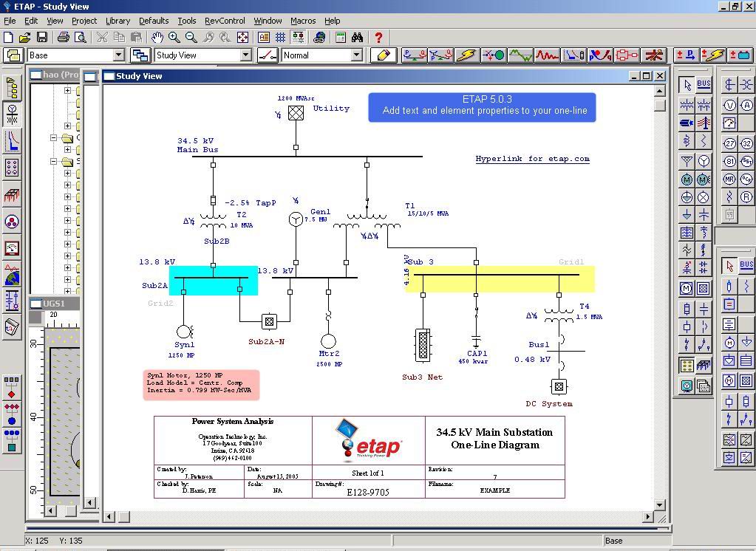This screenshot has width=756, height=551.
Task: Open the GIS globe view in left sidebar
Action: coord(12,275)
